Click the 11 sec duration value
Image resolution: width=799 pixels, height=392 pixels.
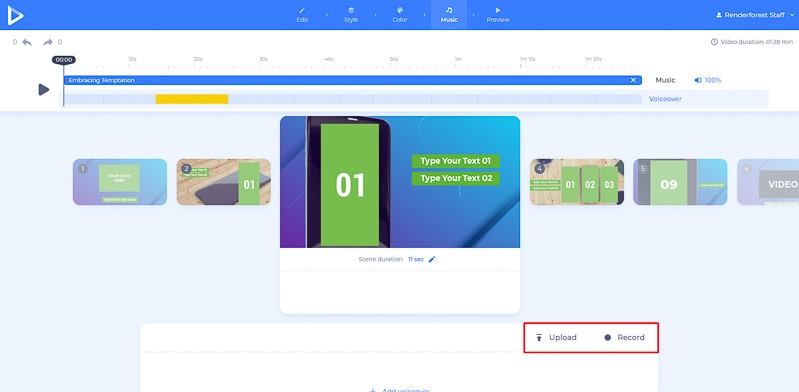(416, 259)
